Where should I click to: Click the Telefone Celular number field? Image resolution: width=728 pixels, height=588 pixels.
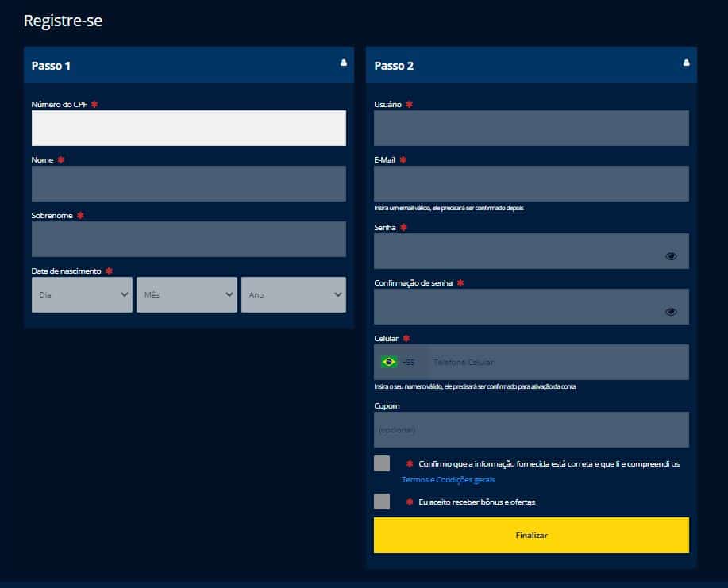tap(556, 363)
